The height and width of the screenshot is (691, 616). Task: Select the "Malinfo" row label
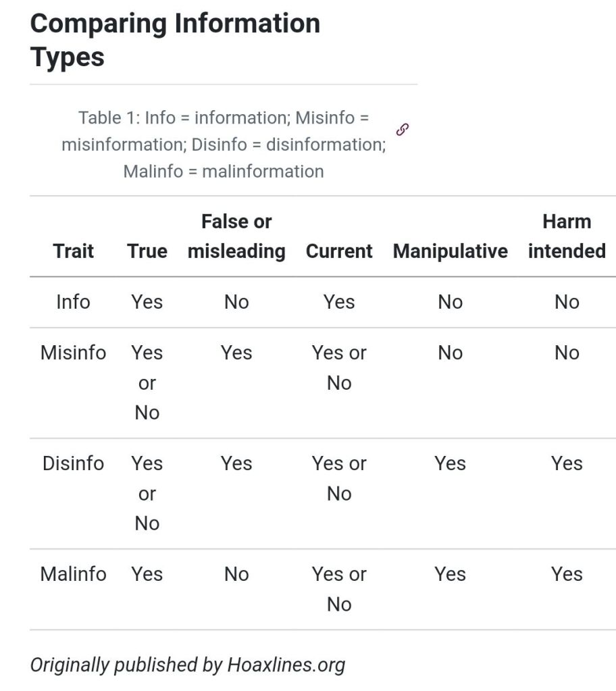click(x=73, y=574)
